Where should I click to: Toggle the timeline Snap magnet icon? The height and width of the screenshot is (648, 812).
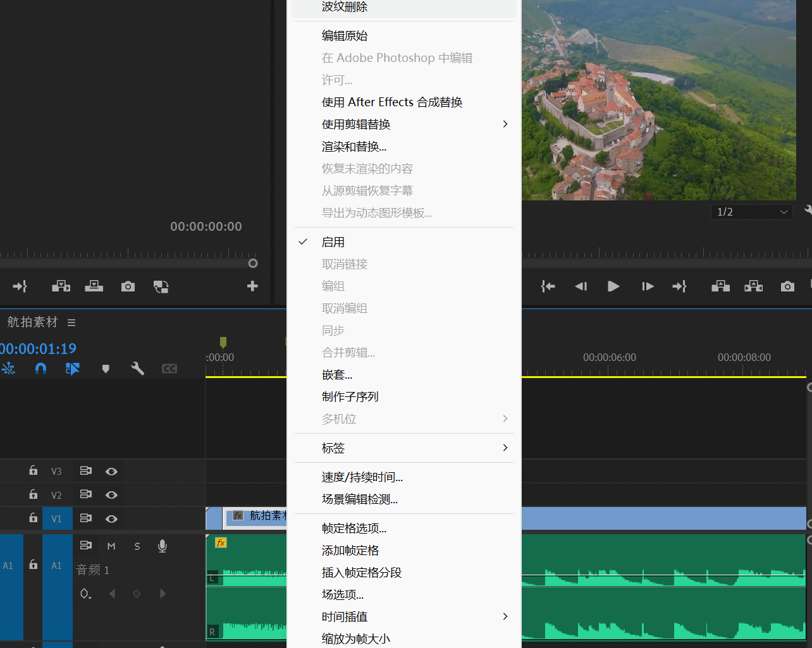click(40, 369)
